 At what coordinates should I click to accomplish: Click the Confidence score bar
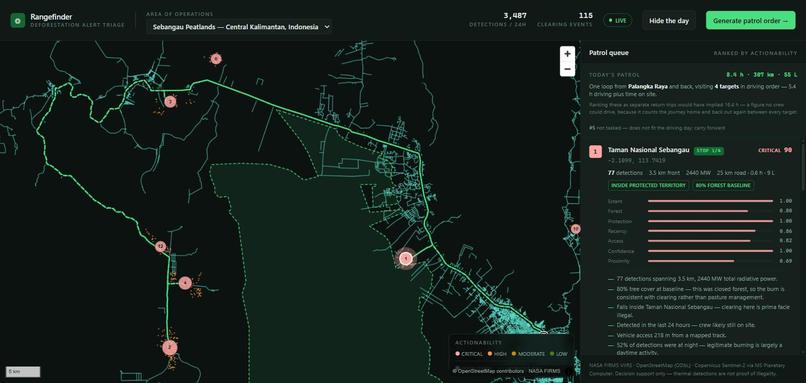(710, 251)
